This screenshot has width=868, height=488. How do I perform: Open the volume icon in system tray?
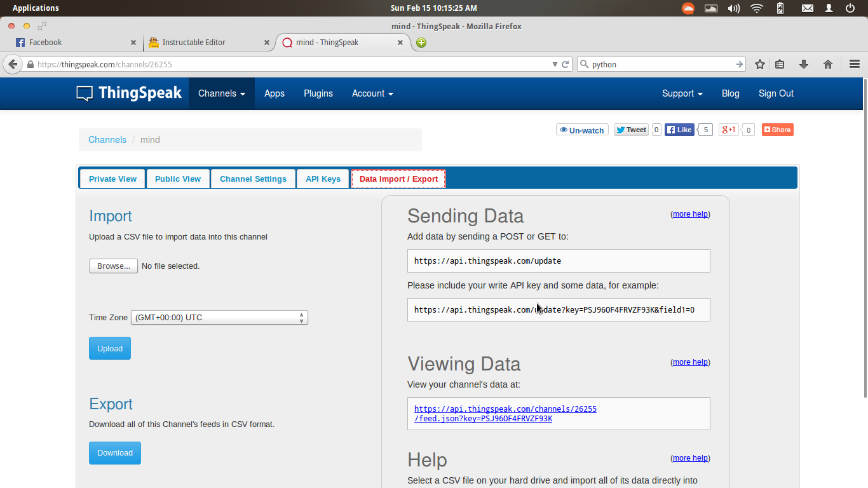pyautogui.click(x=733, y=8)
